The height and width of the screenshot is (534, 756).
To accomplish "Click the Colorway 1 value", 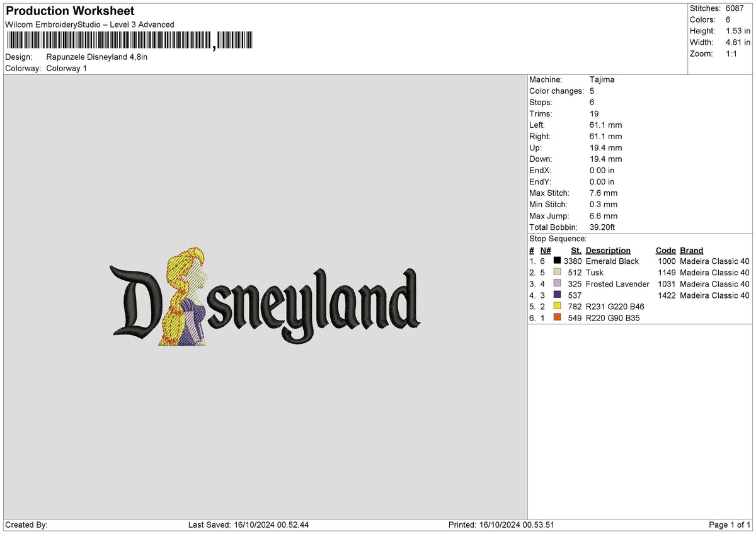I will click(67, 68).
